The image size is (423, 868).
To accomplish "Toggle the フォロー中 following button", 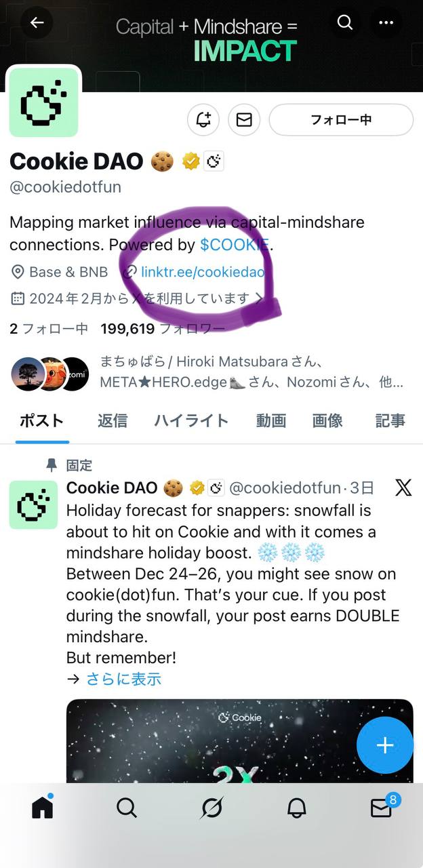I will click(x=341, y=120).
